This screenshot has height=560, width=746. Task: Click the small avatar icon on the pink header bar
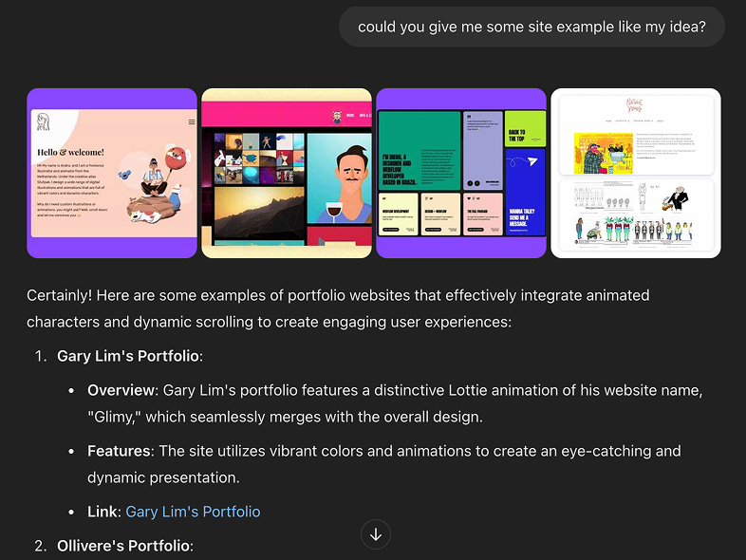tap(336, 118)
